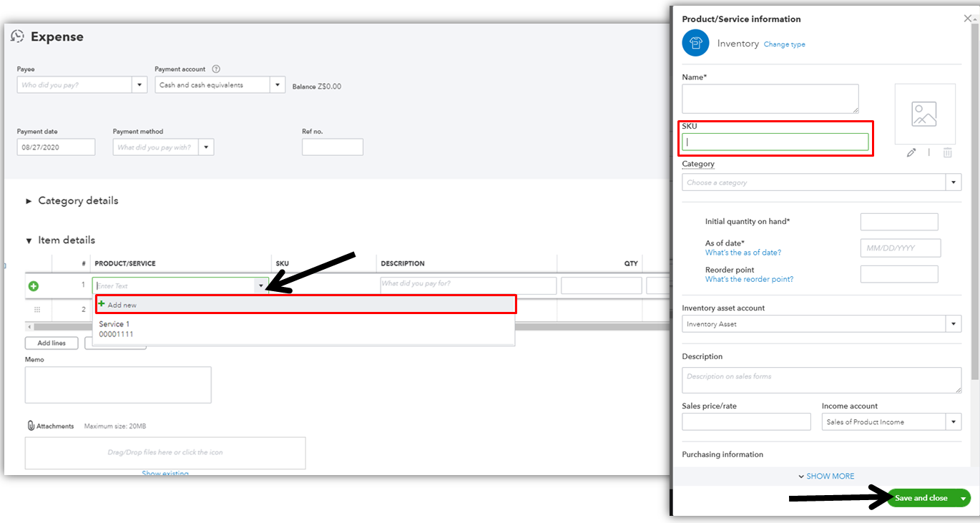The image size is (980, 523).
Task: Click the Ref no. field
Action: [x=333, y=147]
